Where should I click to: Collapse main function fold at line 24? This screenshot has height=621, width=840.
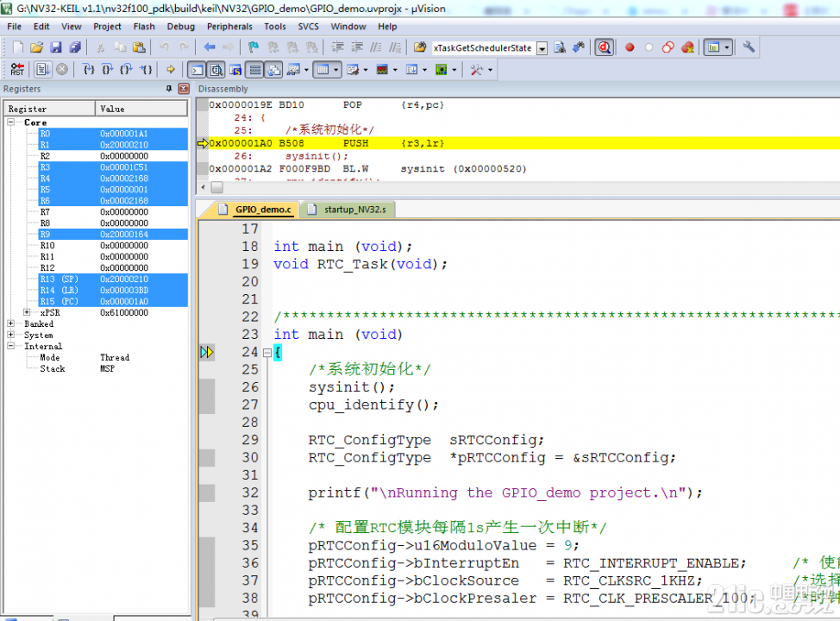point(266,352)
